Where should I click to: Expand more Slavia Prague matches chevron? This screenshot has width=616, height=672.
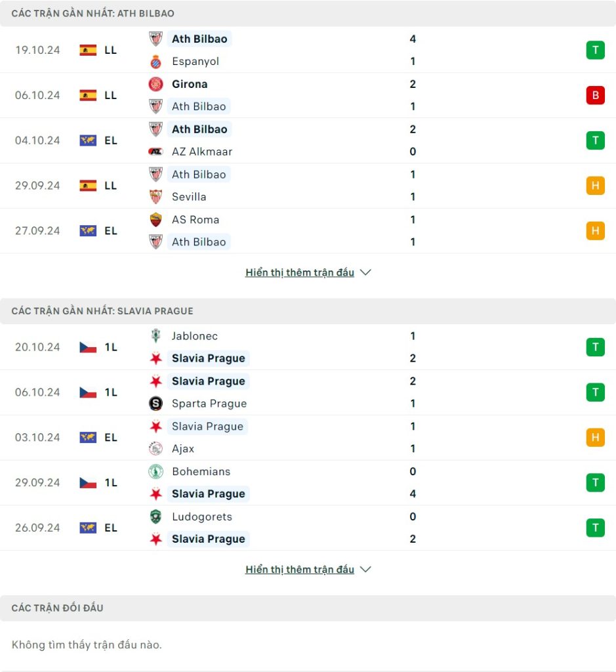(365, 569)
